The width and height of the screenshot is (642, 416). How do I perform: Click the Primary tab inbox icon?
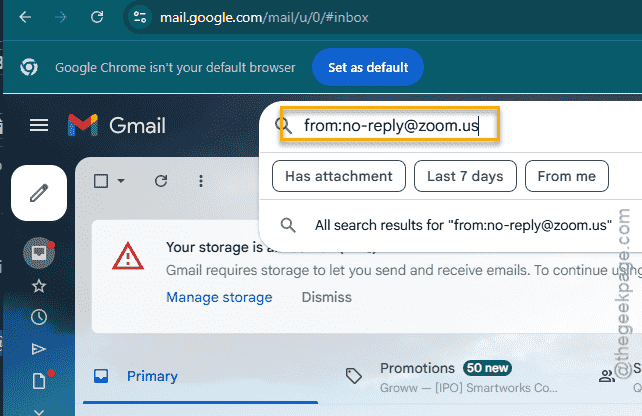(101, 376)
